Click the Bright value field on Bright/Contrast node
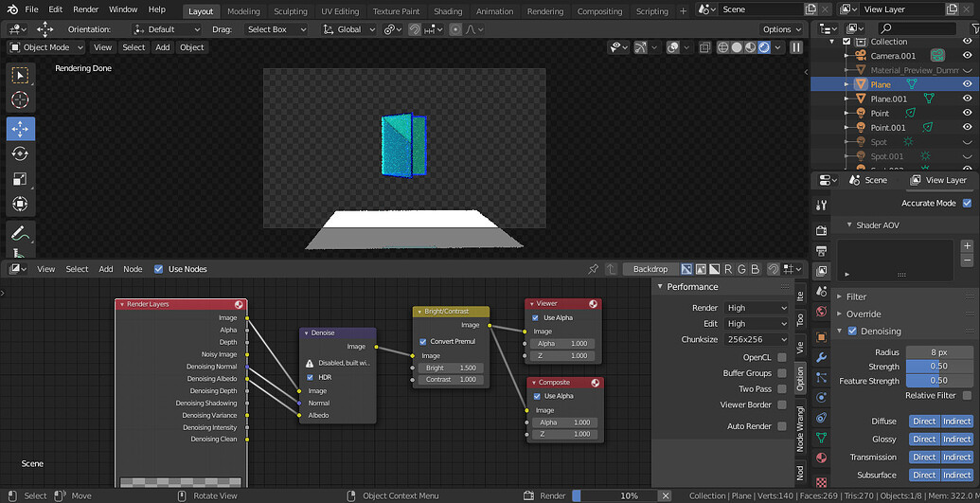 [x=450, y=368]
